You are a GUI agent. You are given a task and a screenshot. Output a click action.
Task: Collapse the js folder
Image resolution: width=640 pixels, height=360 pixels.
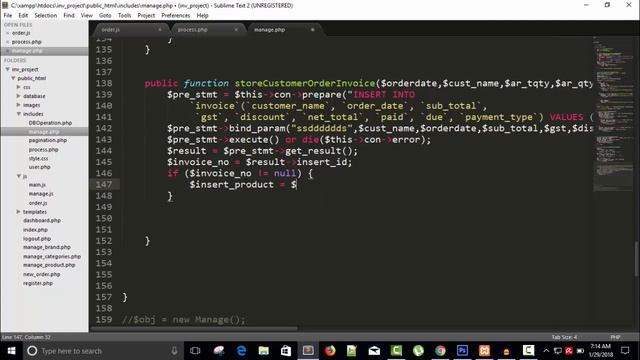(x=19, y=176)
